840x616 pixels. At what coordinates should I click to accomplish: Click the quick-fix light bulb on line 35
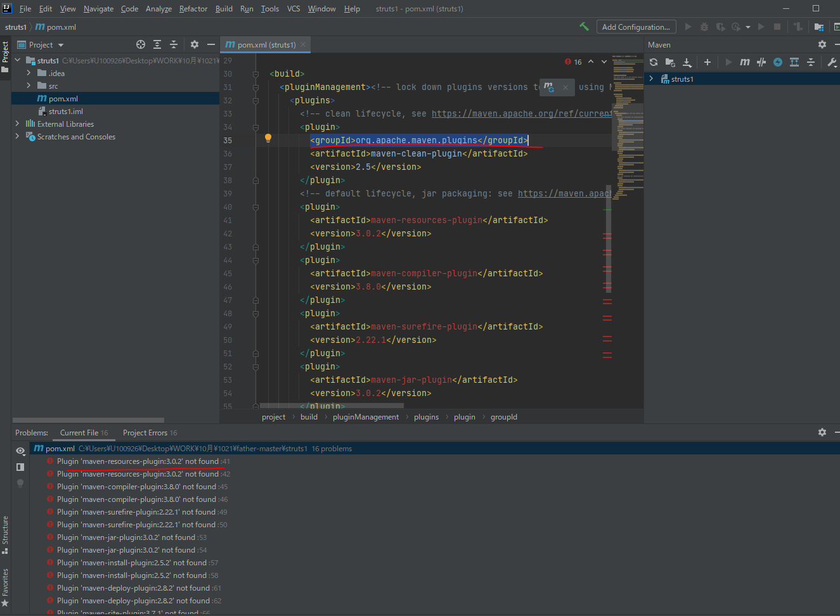268,138
